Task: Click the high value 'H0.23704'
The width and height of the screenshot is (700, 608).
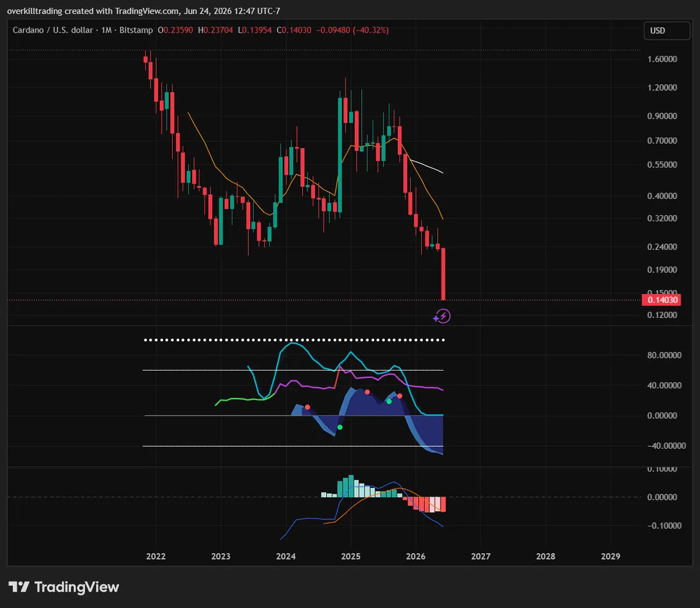Action: (215, 30)
